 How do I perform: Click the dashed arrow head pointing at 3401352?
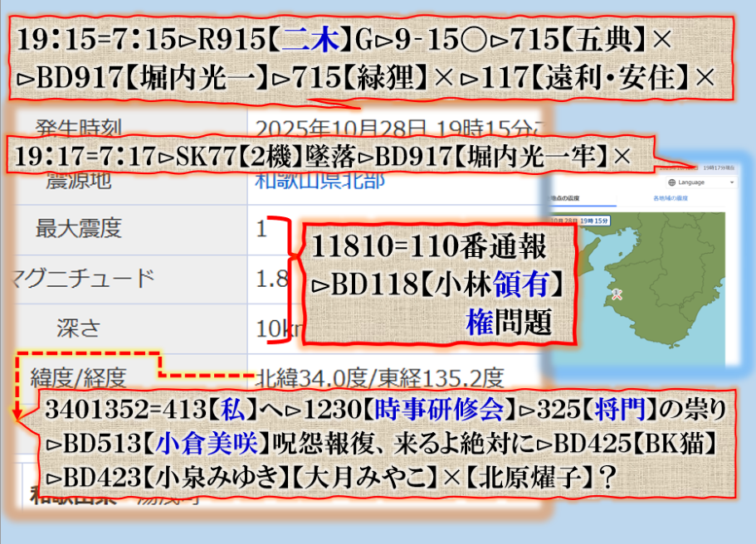(x=18, y=414)
